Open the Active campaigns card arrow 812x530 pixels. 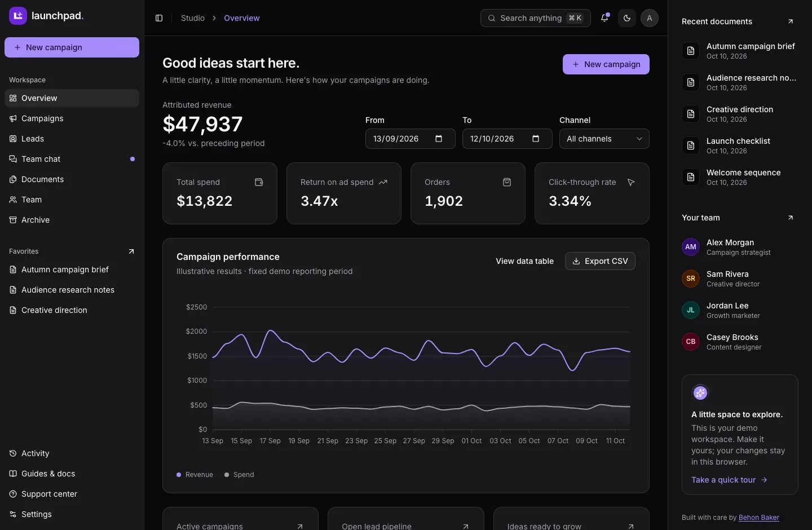[300, 527]
